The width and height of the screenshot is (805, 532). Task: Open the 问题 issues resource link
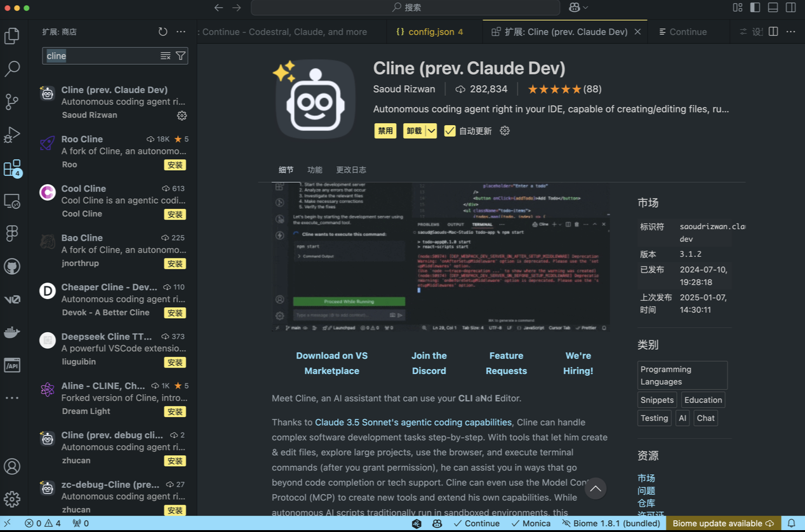pyautogui.click(x=646, y=491)
